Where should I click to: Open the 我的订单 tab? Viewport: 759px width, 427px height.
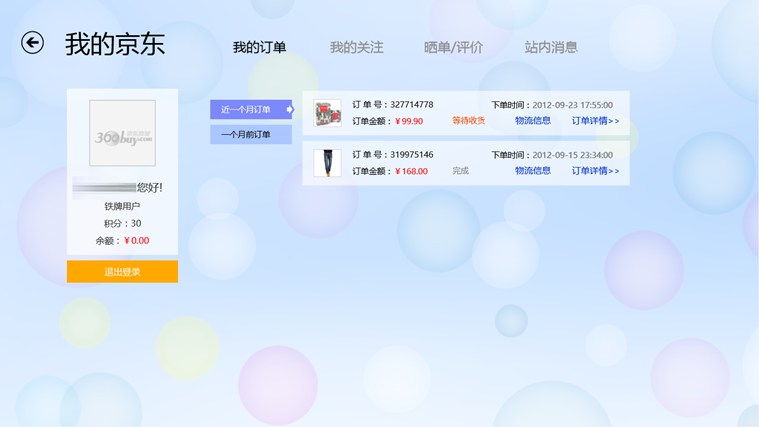259,47
